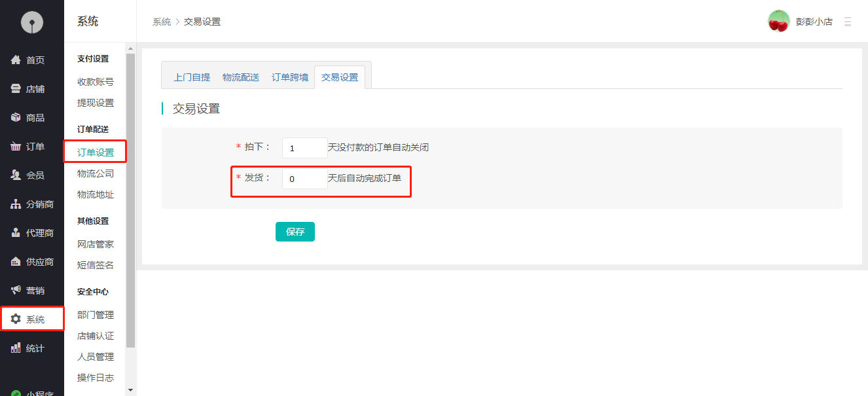This screenshot has height=396, width=868.
Task: Open the store (店铺) icon
Action: 16,89
